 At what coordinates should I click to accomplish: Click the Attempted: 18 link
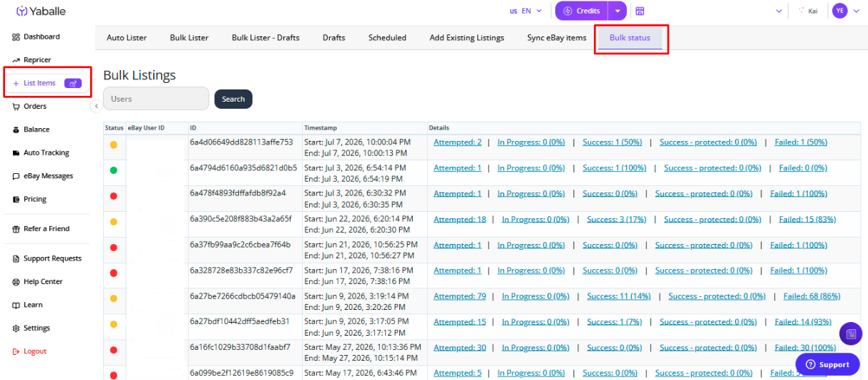(x=460, y=220)
